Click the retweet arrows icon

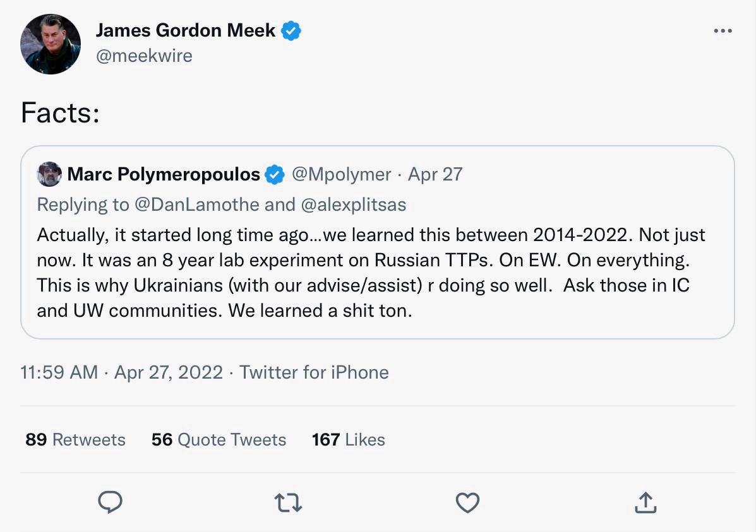point(289,502)
